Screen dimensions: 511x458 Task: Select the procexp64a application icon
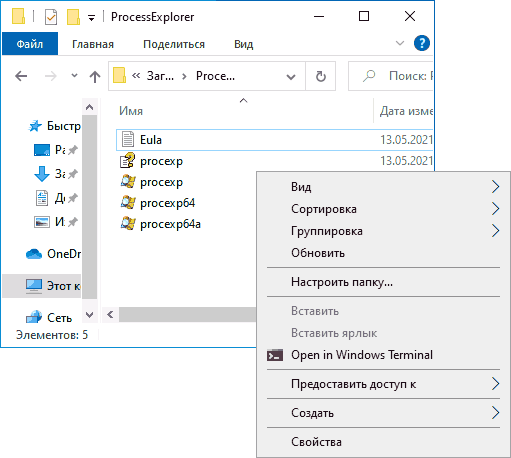pos(128,224)
